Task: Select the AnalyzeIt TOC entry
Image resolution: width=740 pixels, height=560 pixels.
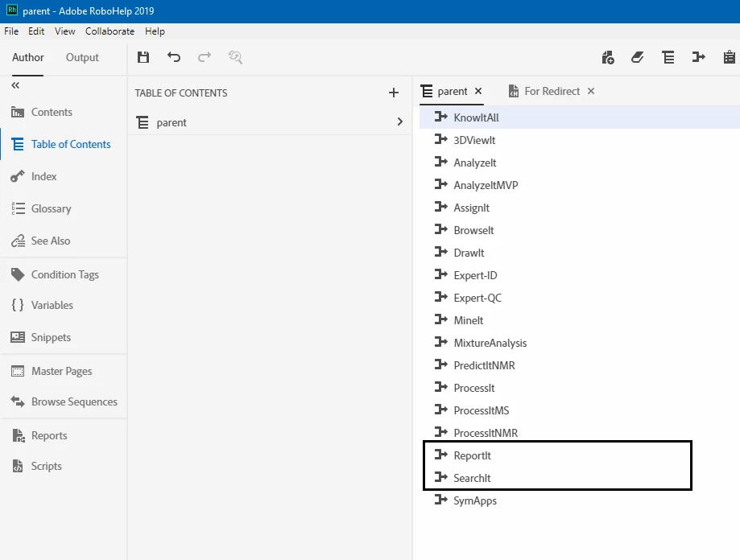Action: 580,163
